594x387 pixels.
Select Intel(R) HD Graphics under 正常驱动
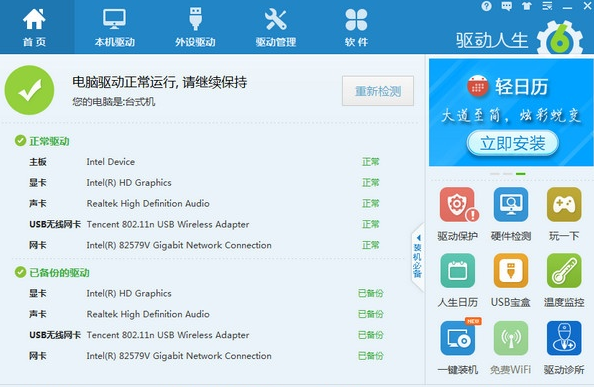[x=205, y=183]
